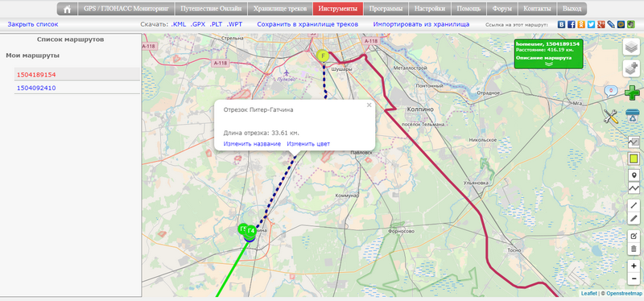Image resolution: width=644 pixels, height=301 pixels.
Task: Share route via Facebook icon
Action: (572, 24)
